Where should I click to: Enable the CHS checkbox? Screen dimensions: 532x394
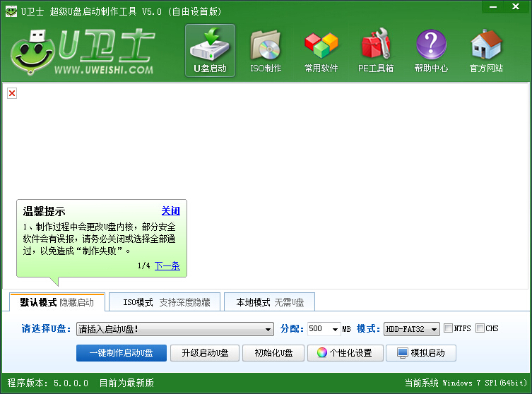(480, 328)
